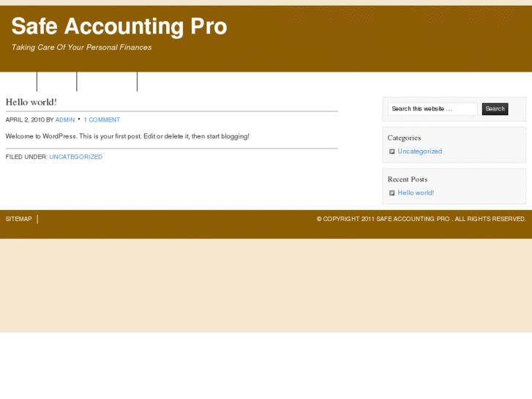View the 1 COMMENT link
This screenshot has width=532, height=399.
pyautogui.click(x=102, y=120)
